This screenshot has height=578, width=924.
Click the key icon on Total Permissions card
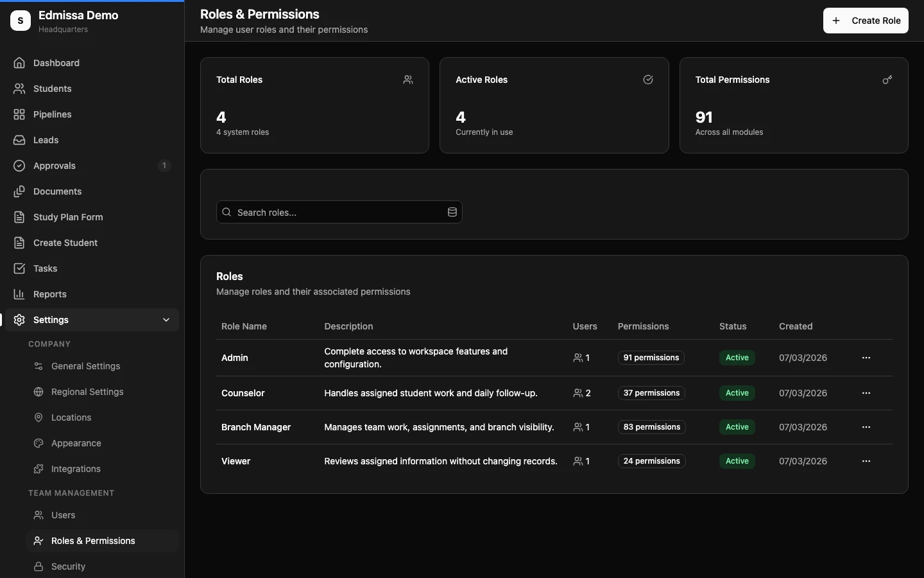tap(887, 80)
